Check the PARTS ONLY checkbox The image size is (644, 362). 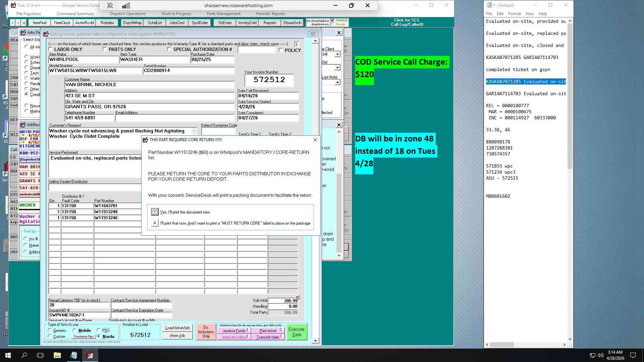[105, 49]
